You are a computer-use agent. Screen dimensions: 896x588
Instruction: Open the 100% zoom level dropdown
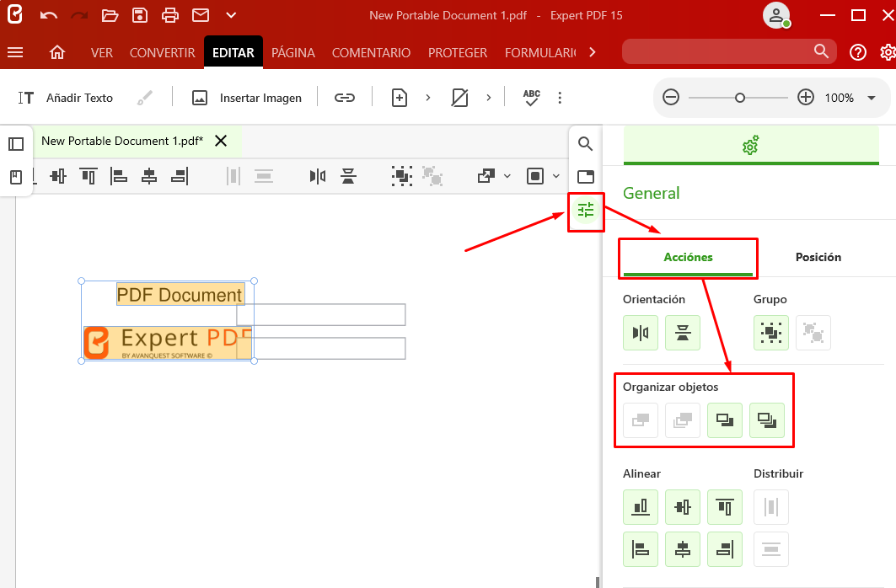872,98
